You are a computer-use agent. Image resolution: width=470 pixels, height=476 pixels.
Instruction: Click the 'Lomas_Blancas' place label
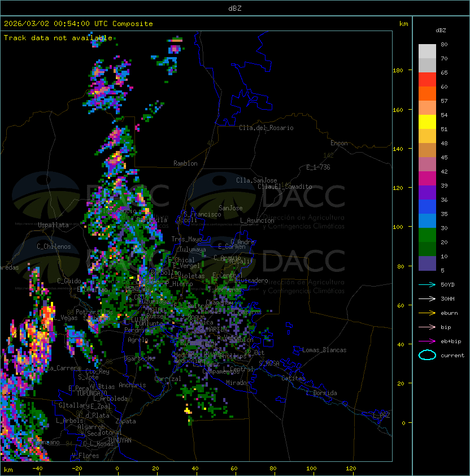[x=324, y=350]
